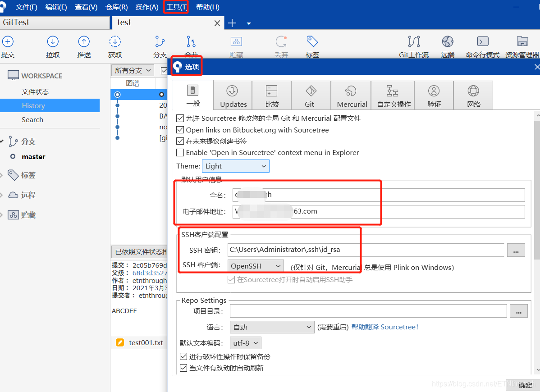Image resolution: width=540 pixels, height=392 pixels.
Task: Switch to the 比较 options tab
Action: 272,96
